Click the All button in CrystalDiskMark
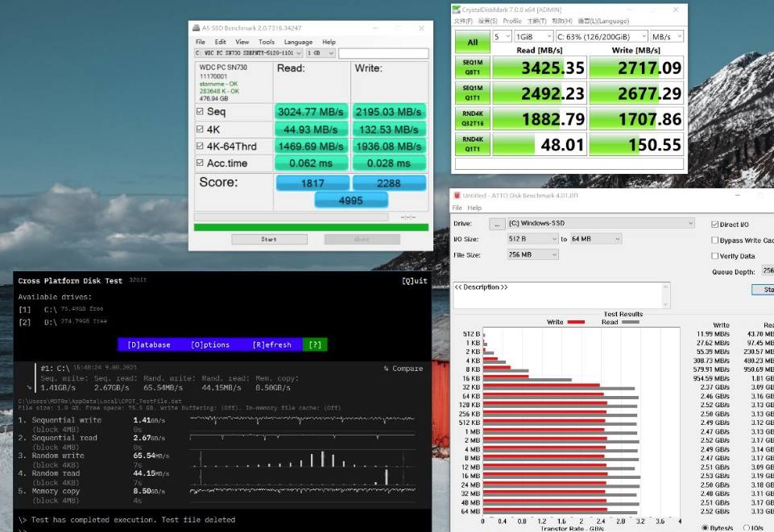Screen dimensions: 774x532 click(x=473, y=42)
